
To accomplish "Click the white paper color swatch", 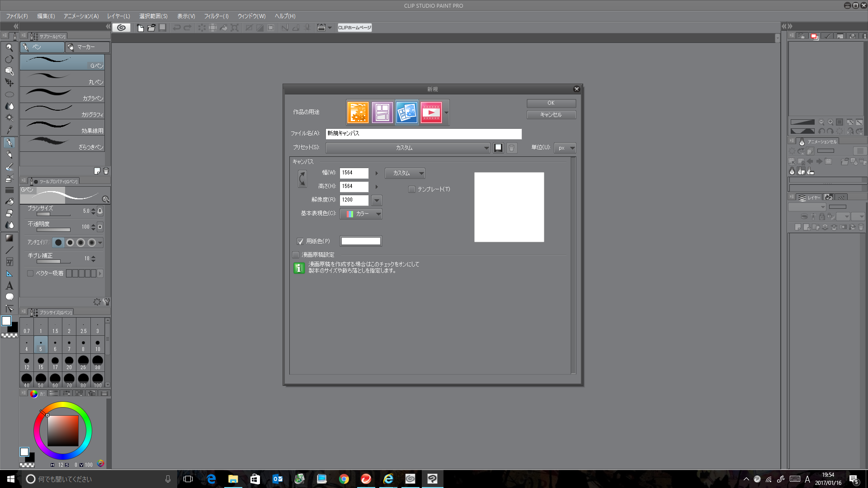I will 361,241.
